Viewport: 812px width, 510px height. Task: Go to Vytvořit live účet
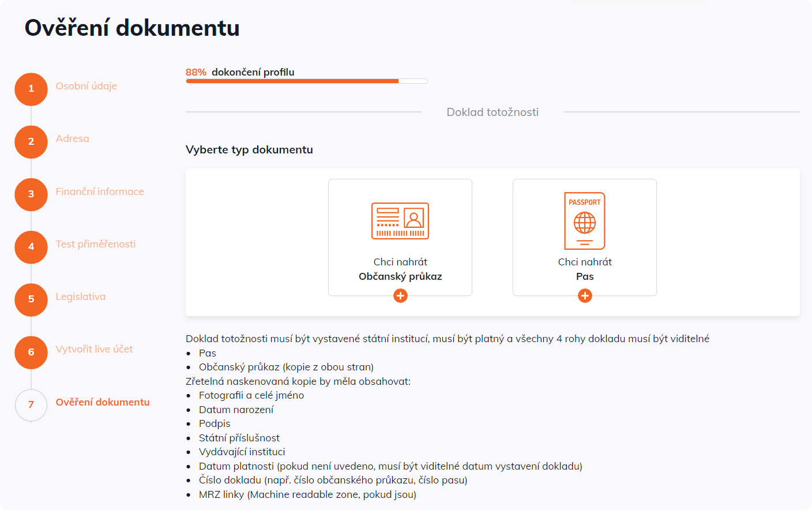[94, 349]
